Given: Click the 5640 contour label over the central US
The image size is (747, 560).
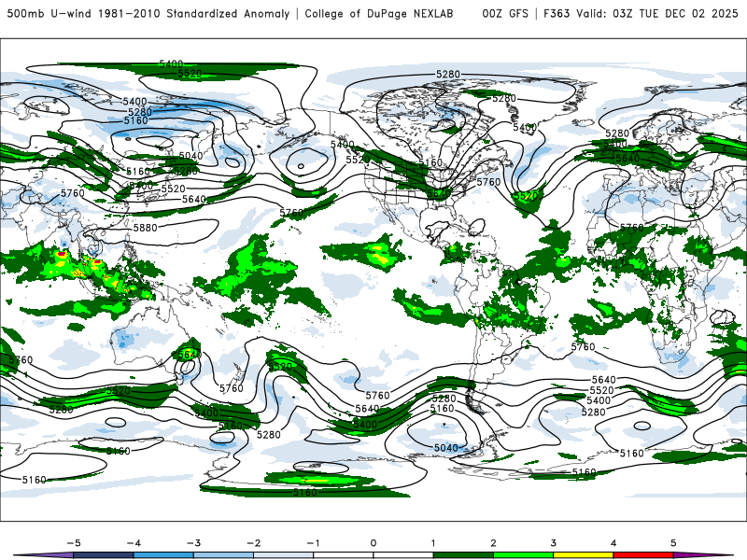Looking at the screenshot, I should tap(439, 193).
